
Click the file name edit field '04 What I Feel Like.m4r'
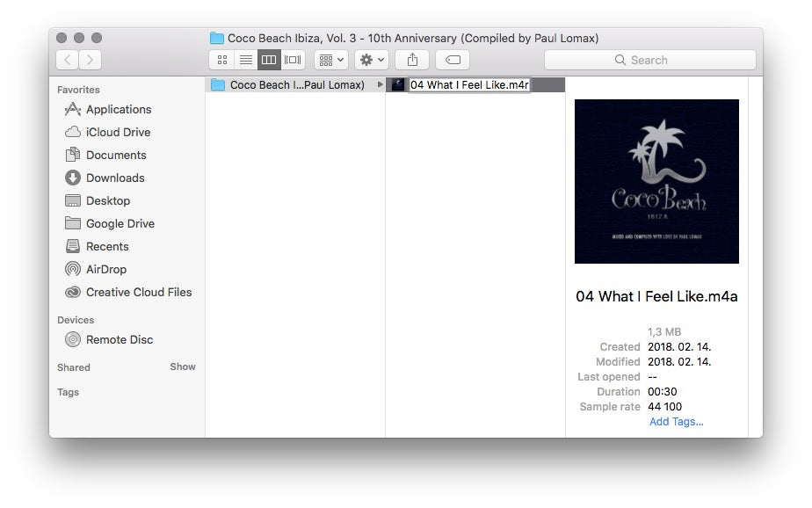[x=469, y=85]
